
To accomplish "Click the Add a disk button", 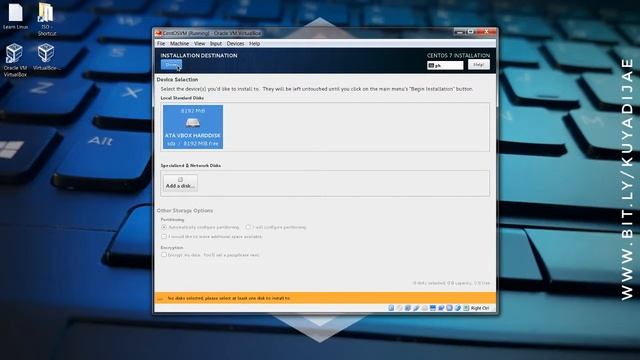I will (180, 183).
